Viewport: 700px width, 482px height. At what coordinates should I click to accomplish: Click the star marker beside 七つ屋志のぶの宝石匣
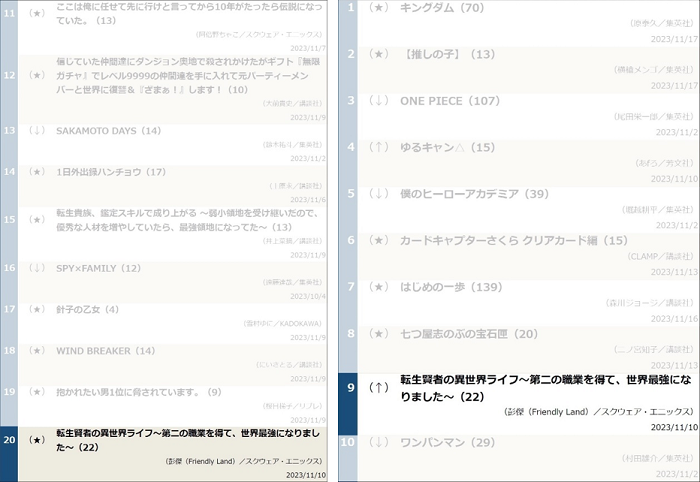point(379,334)
